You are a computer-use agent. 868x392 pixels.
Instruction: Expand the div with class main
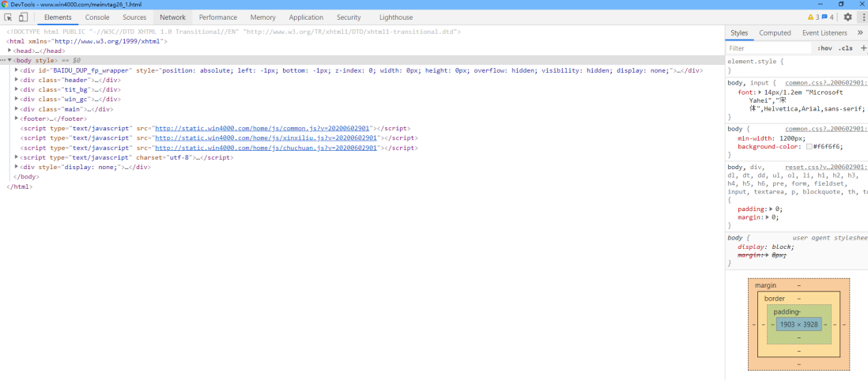pos(17,109)
